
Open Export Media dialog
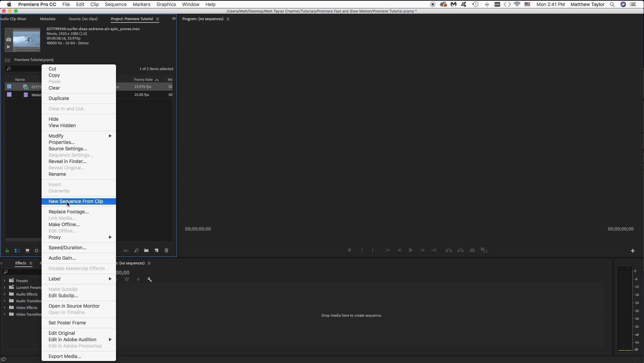click(x=65, y=356)
